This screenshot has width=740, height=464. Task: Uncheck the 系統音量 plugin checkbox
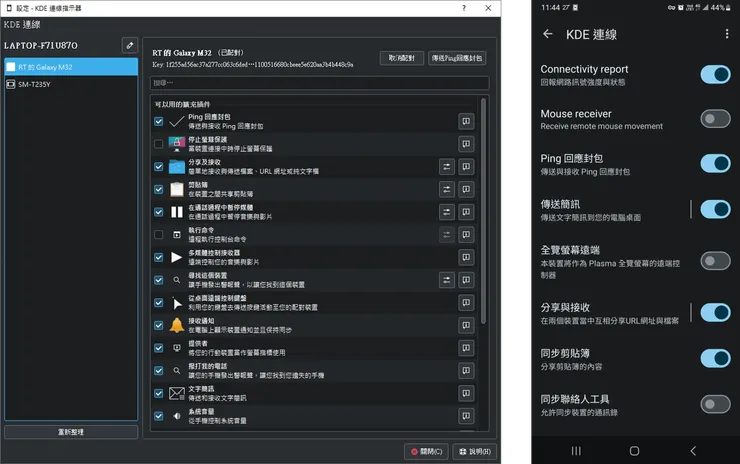coord(159,416)
